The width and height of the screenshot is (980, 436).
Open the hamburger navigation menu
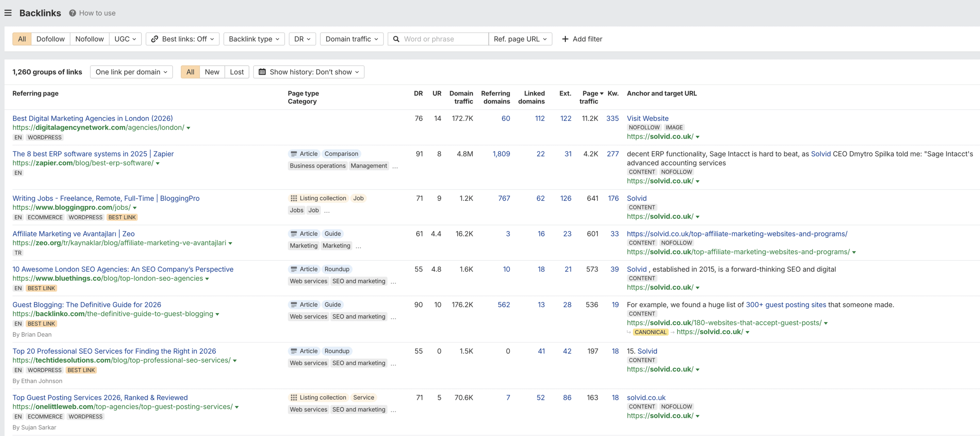pos(8,13)
